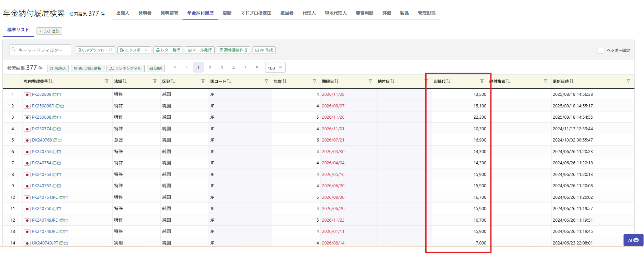Click the filter icon in 社内整理番号 column

click(107, 81)
